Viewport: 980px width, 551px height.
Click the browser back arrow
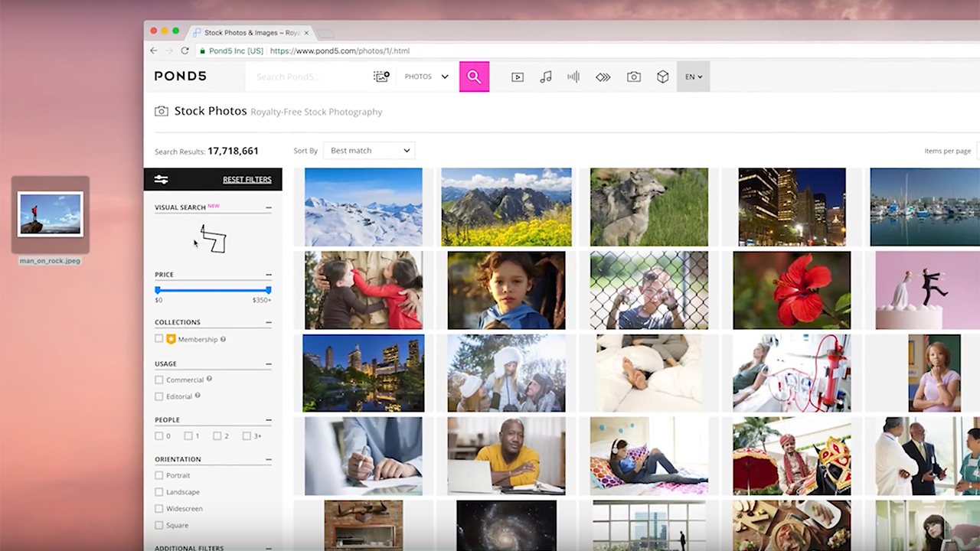point(154,51)
